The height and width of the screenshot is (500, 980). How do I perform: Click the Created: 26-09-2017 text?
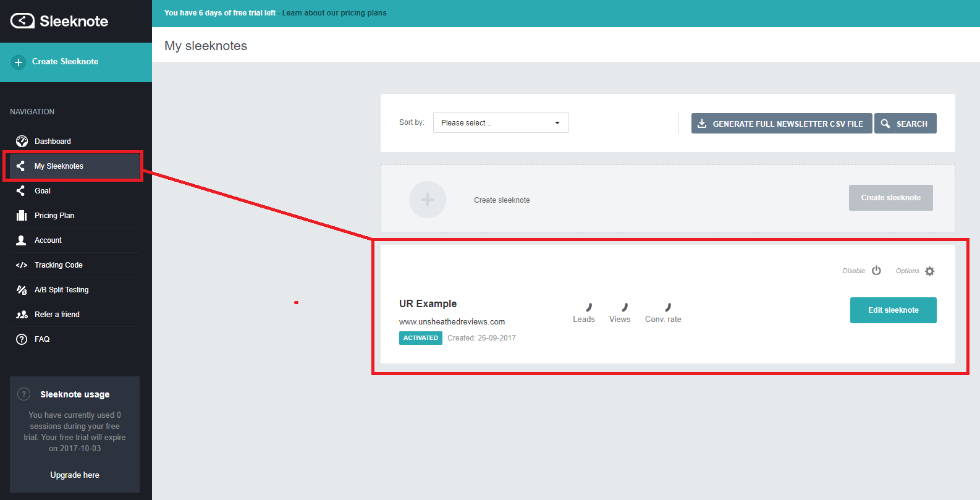(481, 338)
